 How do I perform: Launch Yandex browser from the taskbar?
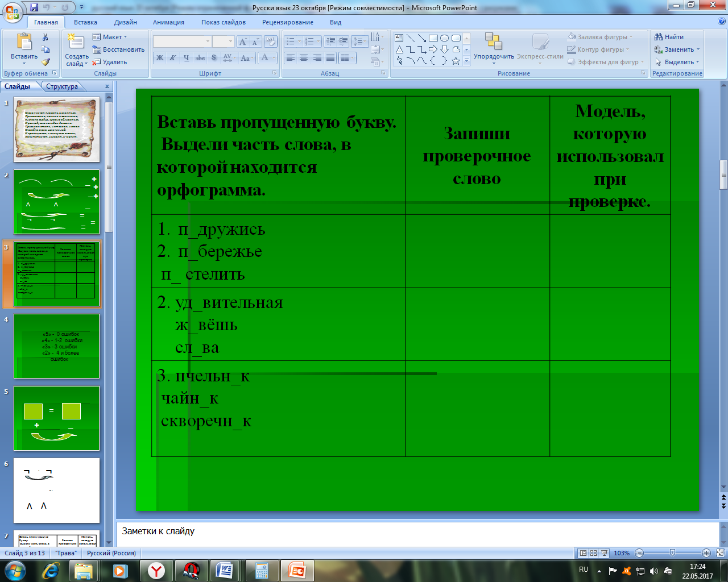pyautogui.click(x=156, y=570)
